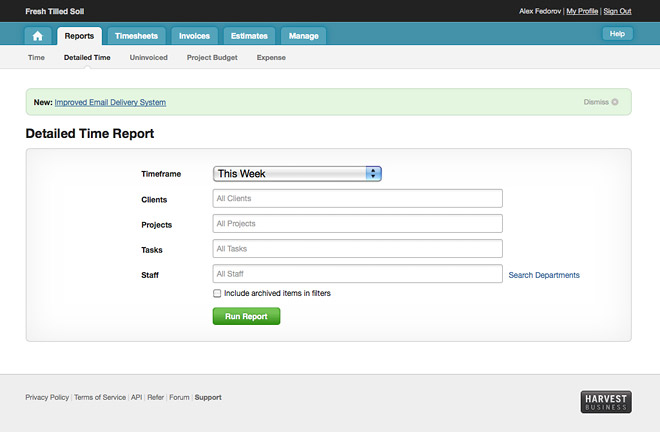Open the Manage tab

[303, 36]
